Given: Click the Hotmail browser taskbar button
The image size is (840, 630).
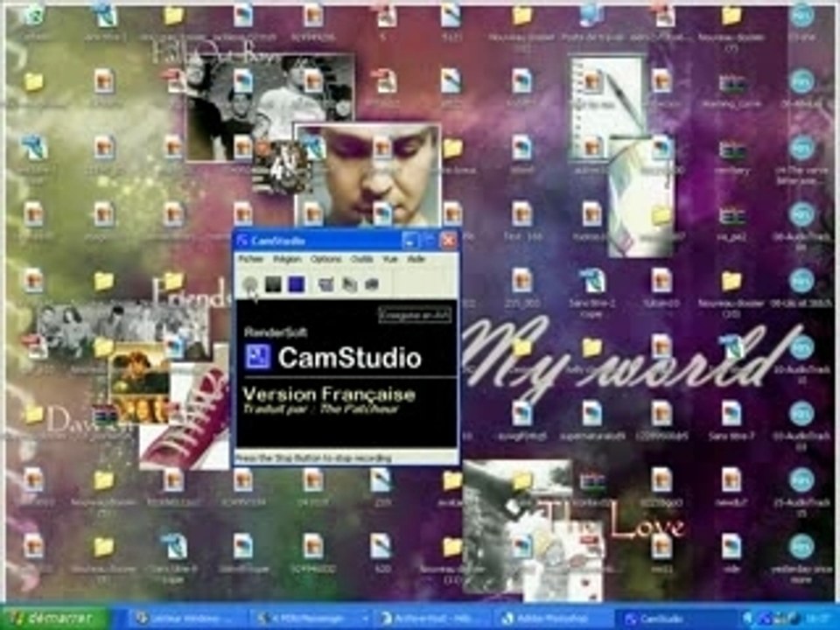Looking at the screenshot, I should [x=433, y=619].
